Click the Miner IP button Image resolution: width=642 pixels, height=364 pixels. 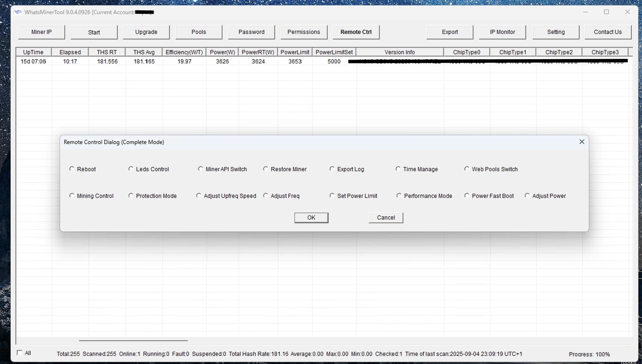click(41, 32)
